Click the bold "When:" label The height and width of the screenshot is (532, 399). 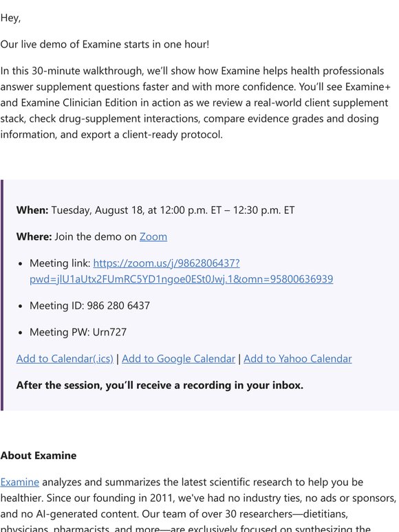coord(32,210)
